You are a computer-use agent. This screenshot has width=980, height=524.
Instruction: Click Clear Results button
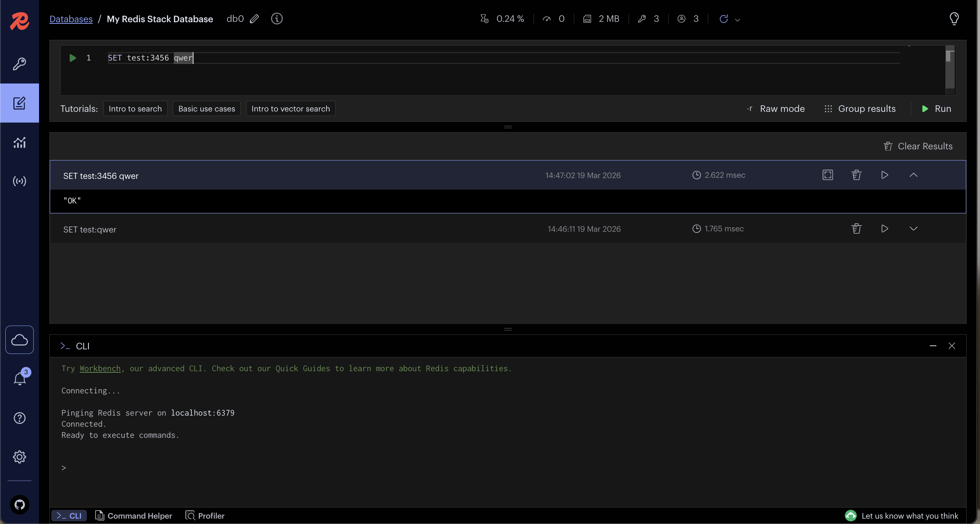coord(918,146)
